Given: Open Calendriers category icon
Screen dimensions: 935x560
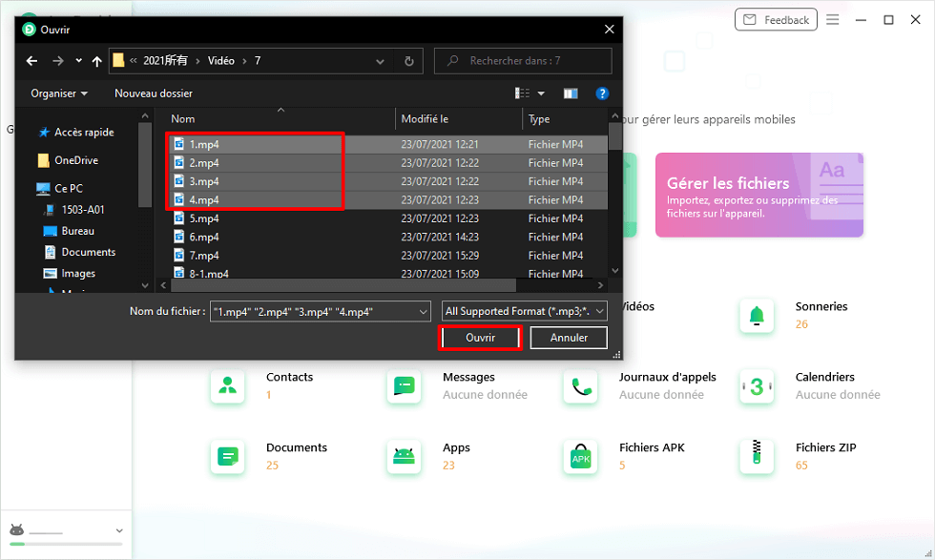Looking at the screenshot, I should (757, 385).
